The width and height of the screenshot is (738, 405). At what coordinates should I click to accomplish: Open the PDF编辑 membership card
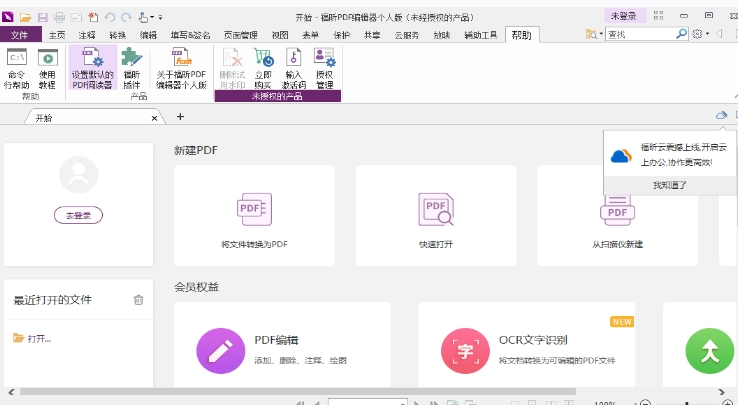(x=282, y=345)
